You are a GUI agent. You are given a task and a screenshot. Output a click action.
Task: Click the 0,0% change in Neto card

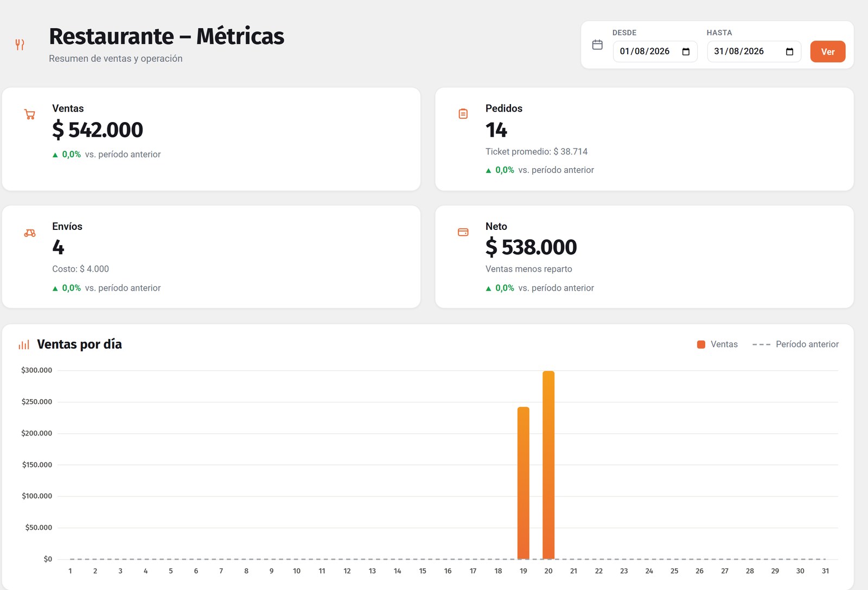pos(505,288)
